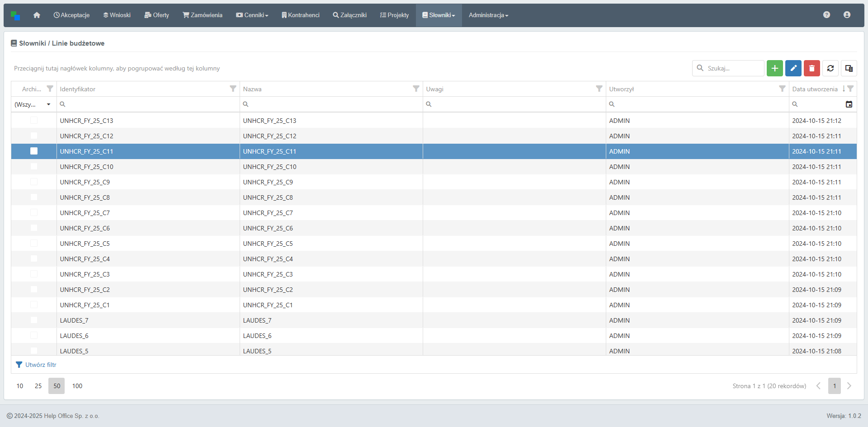Open the Kontrahenci menu item
868x427 pixels.
(300, 15)
